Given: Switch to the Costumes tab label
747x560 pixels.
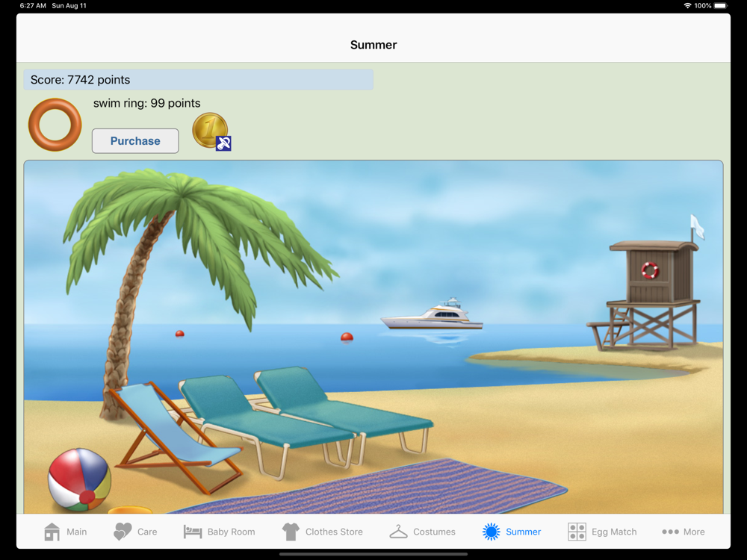Looking at the screenshot, I should tap(434, 532).
